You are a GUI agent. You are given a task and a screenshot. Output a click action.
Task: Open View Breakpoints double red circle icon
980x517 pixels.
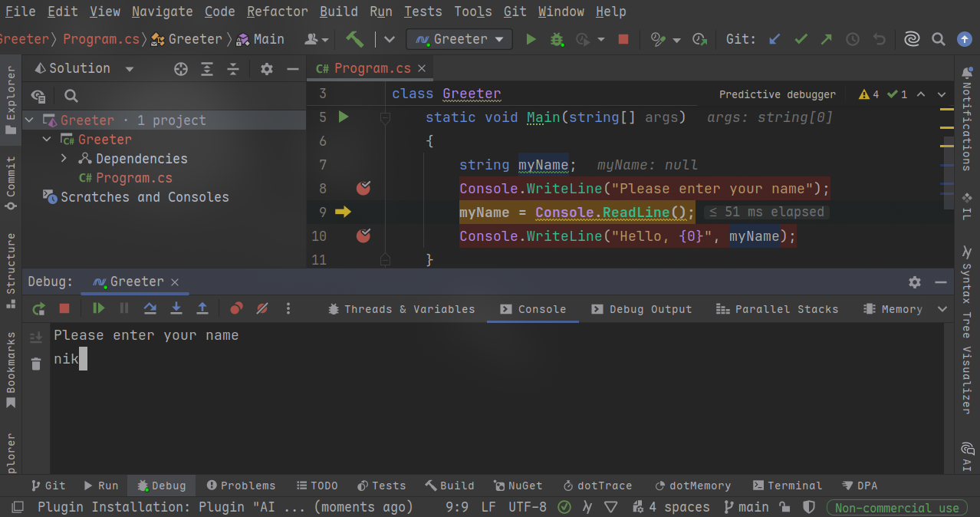236,308
